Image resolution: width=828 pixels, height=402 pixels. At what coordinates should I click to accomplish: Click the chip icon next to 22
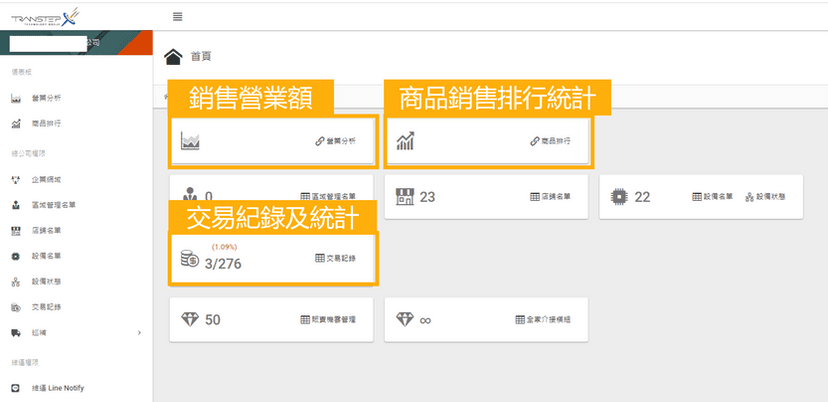620,196
